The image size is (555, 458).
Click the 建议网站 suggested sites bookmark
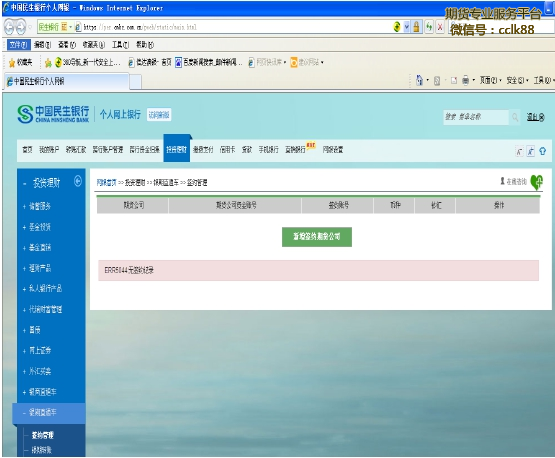pyautogui.click(x=307, y=63)
